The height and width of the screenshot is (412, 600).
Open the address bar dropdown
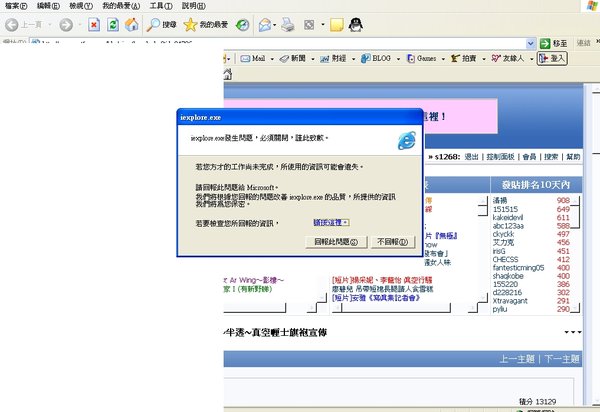point(530,44)
